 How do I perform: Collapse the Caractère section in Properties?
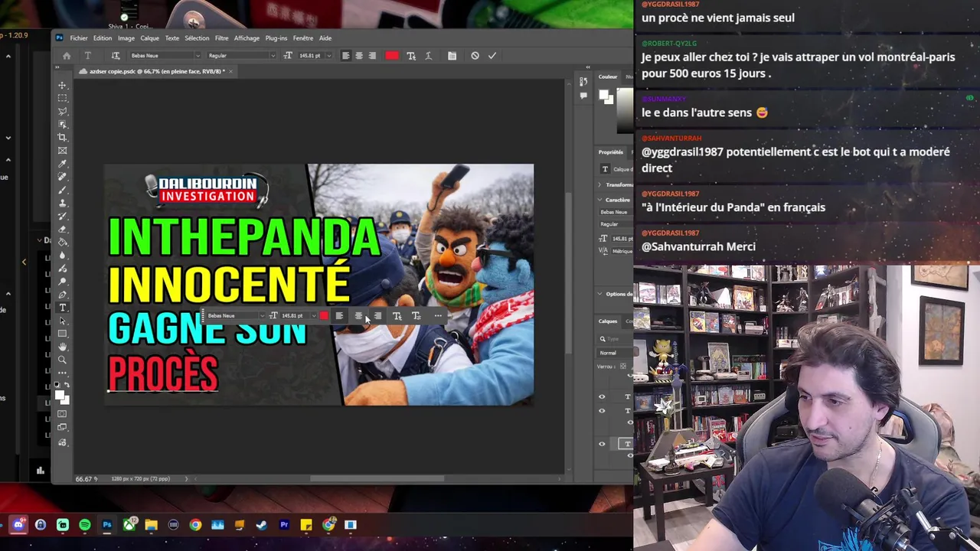pyautogui.click(x=599, y=200)
